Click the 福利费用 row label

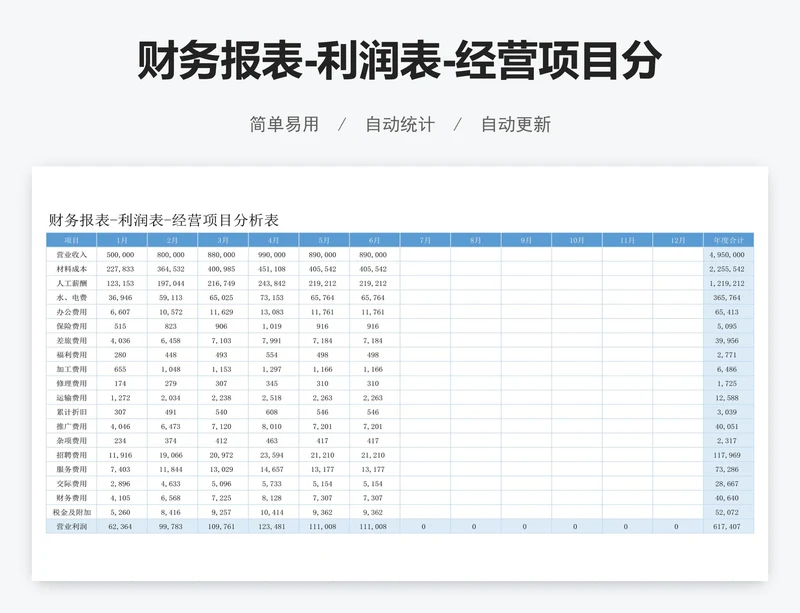71,355
